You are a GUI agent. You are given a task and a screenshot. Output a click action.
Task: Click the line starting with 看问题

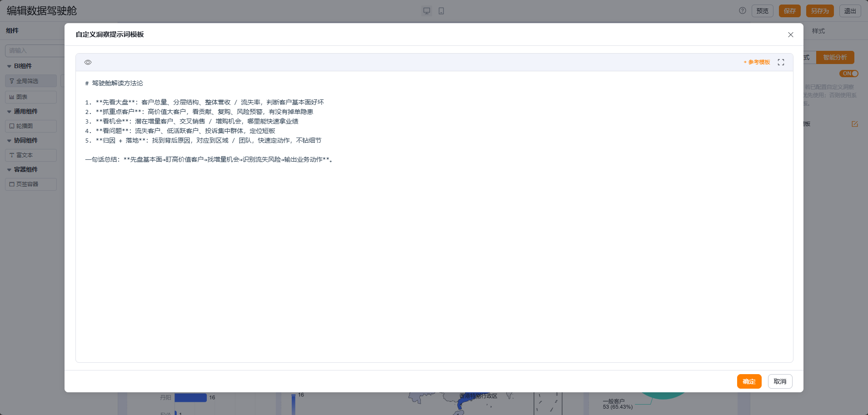[180, 131]
